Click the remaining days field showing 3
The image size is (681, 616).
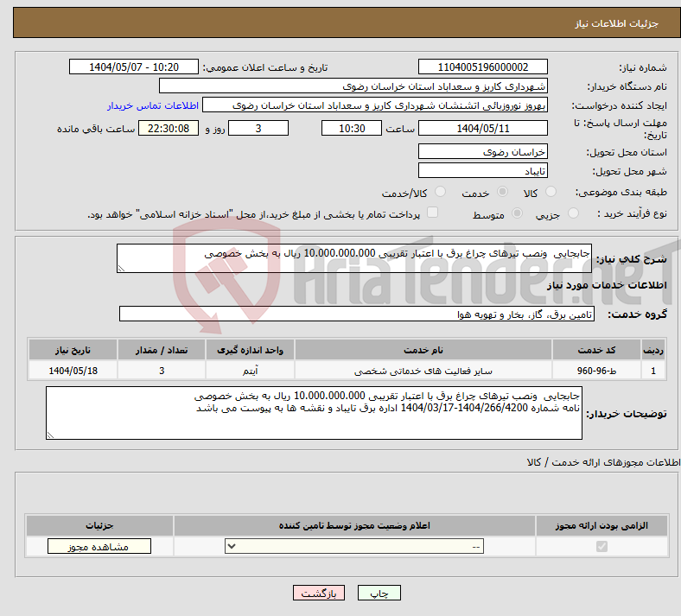click(x=258, y=128)
